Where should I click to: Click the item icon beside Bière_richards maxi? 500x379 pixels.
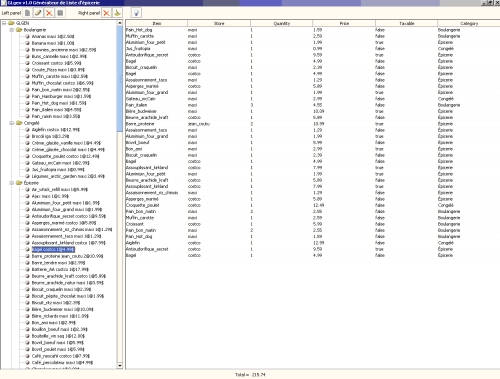pyautogui.click(x=28, y=316)
